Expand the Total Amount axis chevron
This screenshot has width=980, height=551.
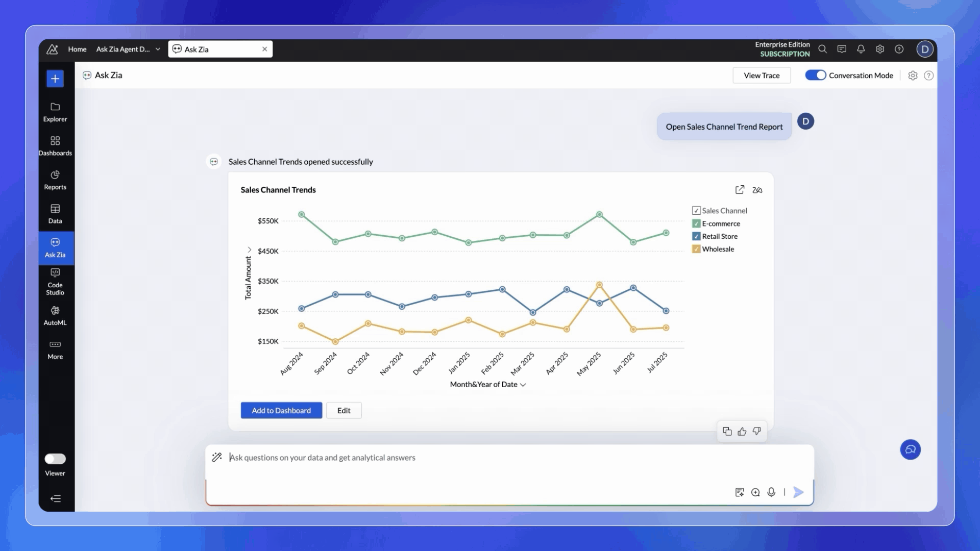coord(249,249)
